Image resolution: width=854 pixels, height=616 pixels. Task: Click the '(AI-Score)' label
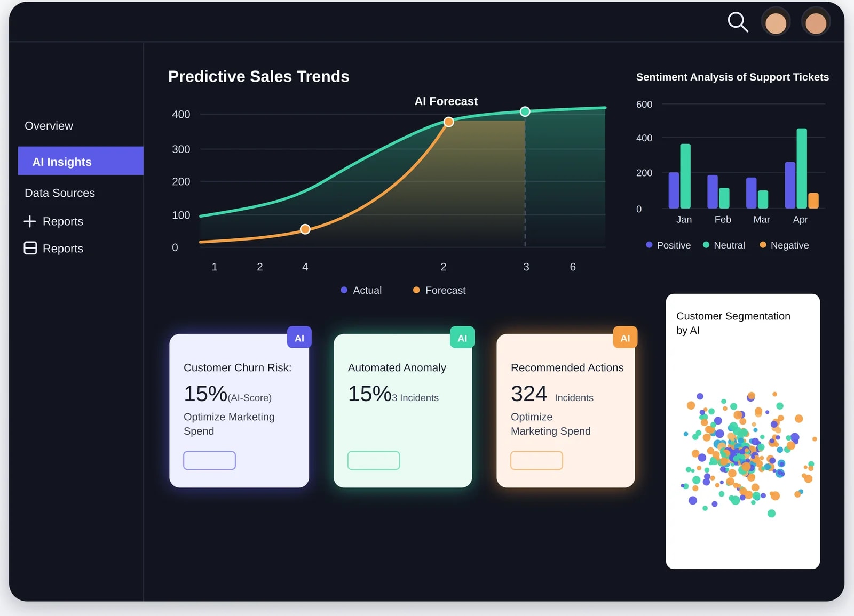pyautogui.click(x=250, y=398)
